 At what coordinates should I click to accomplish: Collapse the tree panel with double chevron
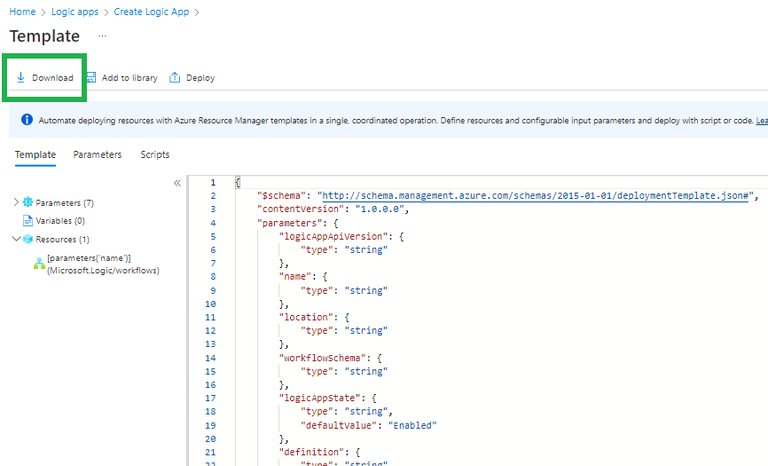pyautogui.click(x=177, y=183)
